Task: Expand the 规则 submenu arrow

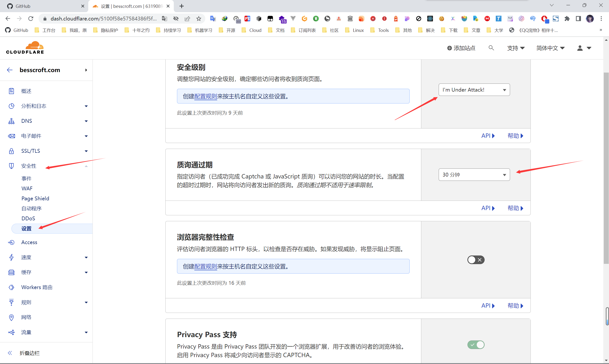Action: click(86, 302)
